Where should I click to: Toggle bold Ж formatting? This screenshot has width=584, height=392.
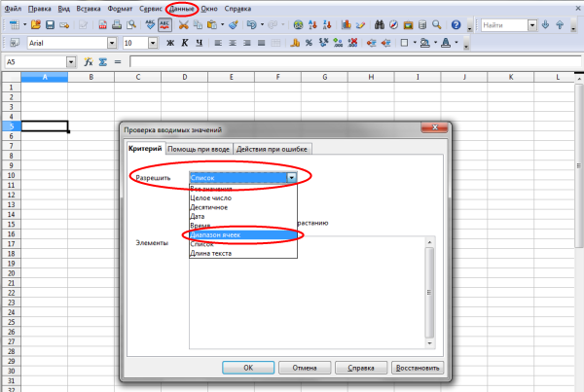pos(170,43)
